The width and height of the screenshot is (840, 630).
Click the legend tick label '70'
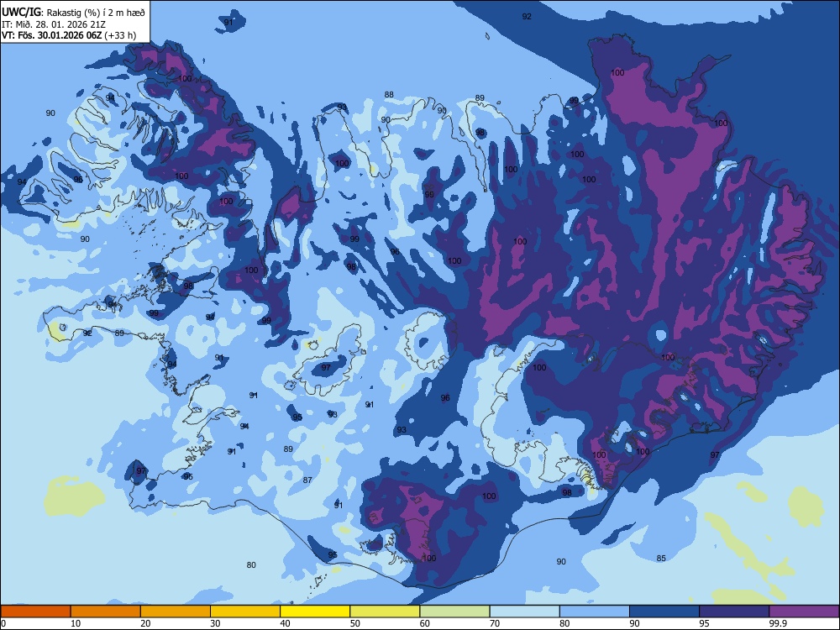tap(495, 623)
